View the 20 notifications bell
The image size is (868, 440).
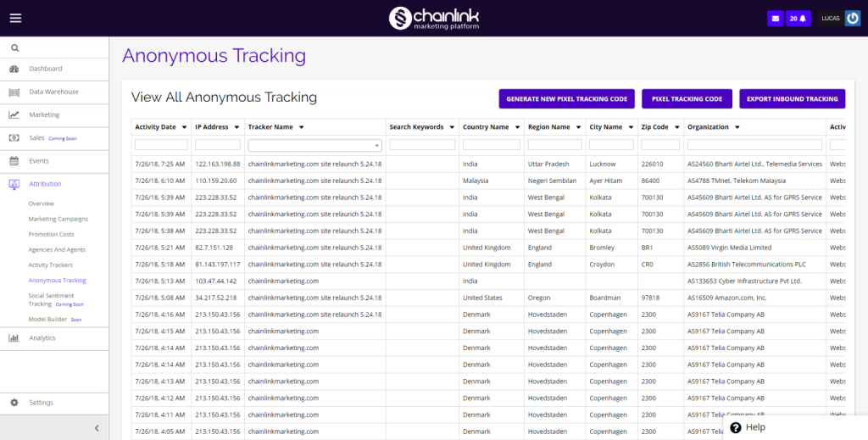click(798, 19)
